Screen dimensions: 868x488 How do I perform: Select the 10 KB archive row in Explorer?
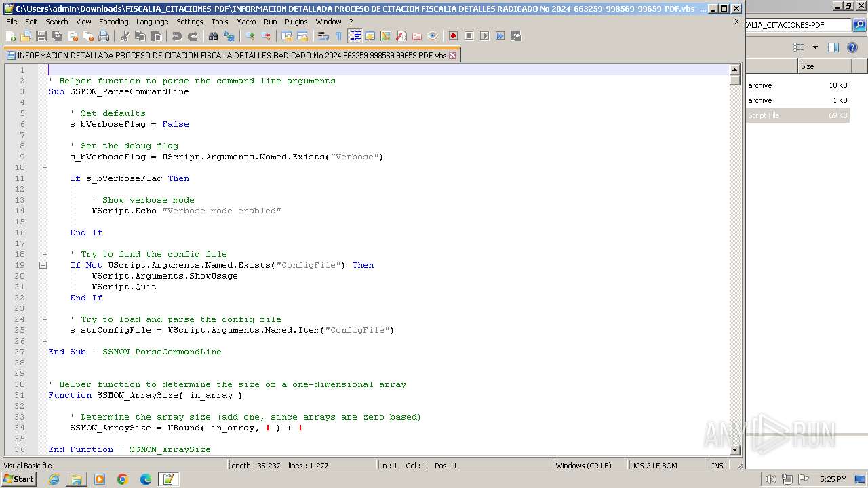[797, 85]
